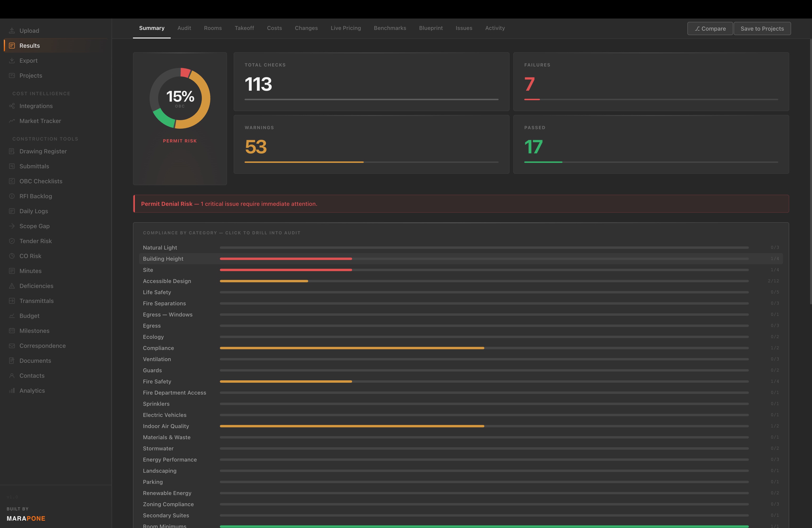This screenshot has height=528, width=812.
Task: Go to the Costs tab
Action: [x=274, y=28]
